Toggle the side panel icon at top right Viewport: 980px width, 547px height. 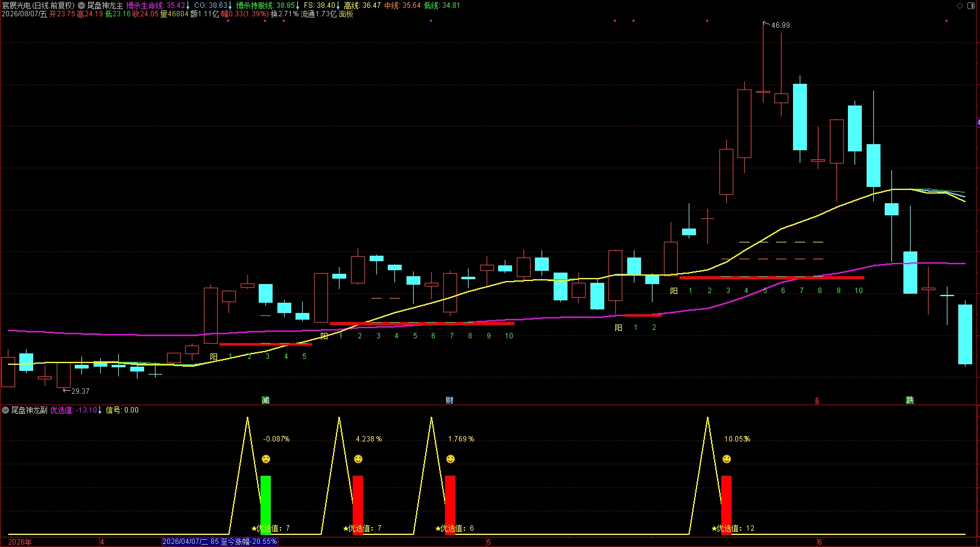click(971, 5)
